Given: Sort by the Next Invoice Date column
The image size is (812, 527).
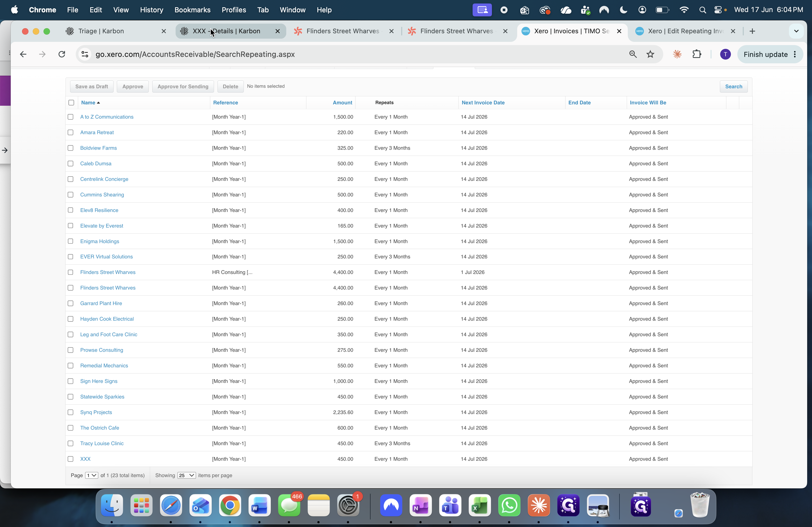Looking at the screenshot, I should click(483, 103).
